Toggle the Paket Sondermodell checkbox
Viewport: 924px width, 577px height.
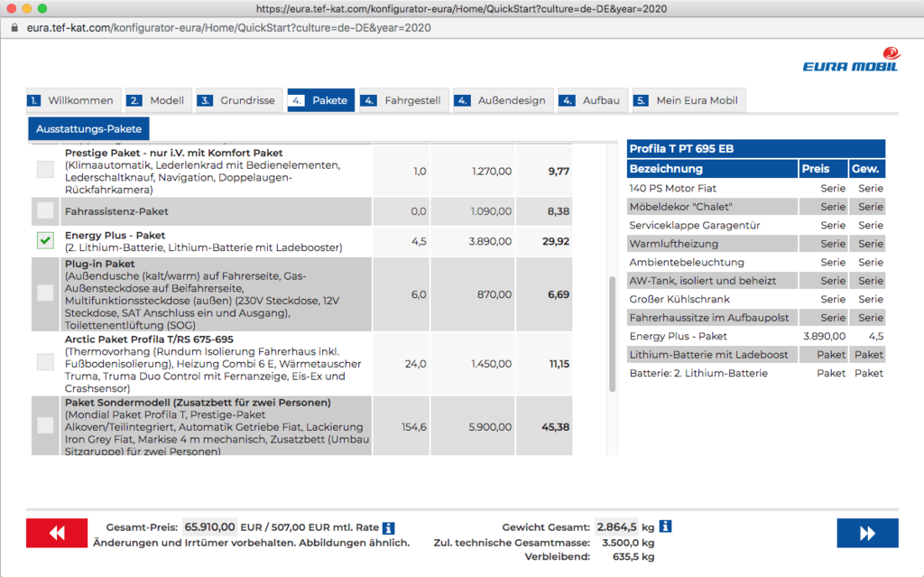click(45, 425)
